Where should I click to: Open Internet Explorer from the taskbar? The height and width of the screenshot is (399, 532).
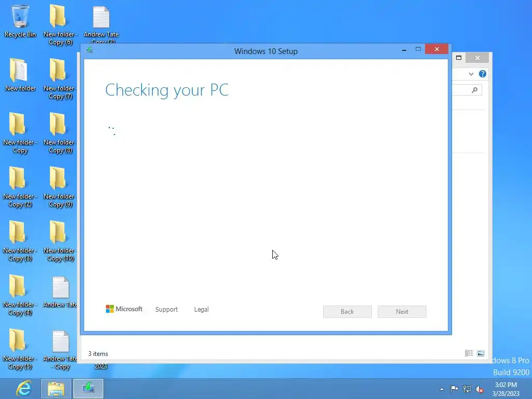coord(24,389)
